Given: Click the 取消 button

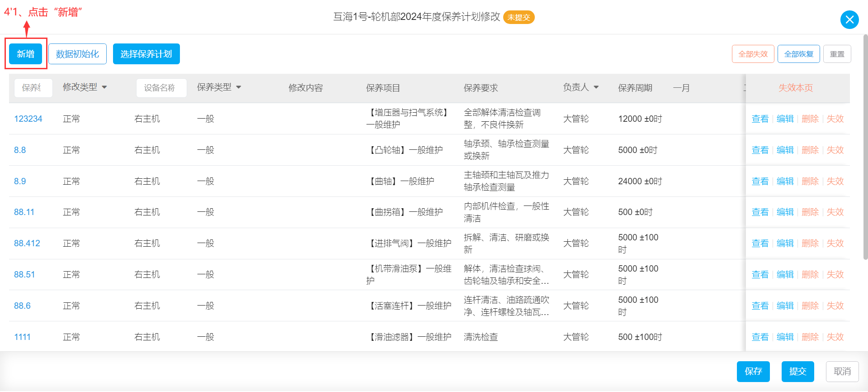Looking at the screenshot, I should 842,371.
